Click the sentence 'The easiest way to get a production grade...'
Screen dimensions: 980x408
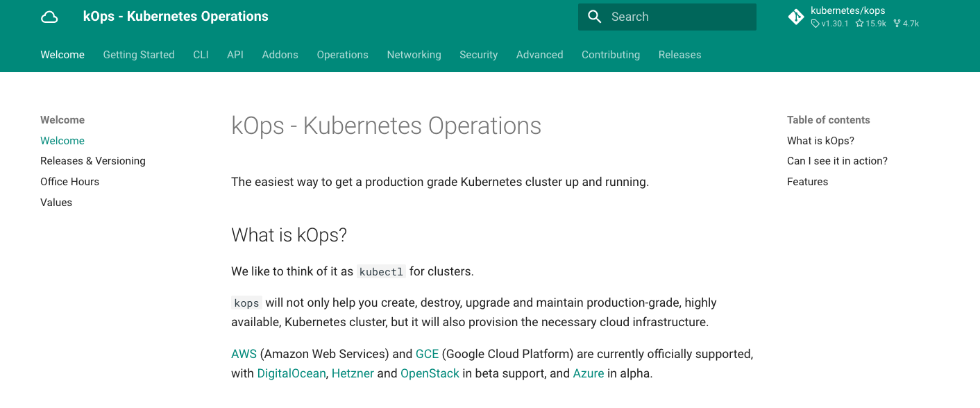pyautogui.click(x=440, y=182)
